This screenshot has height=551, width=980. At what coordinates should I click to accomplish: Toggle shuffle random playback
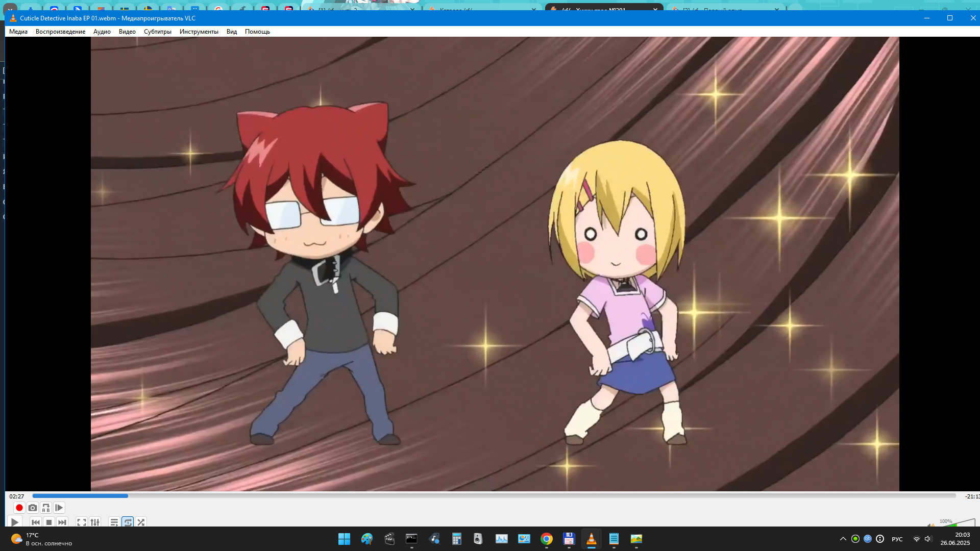[141, 522]
